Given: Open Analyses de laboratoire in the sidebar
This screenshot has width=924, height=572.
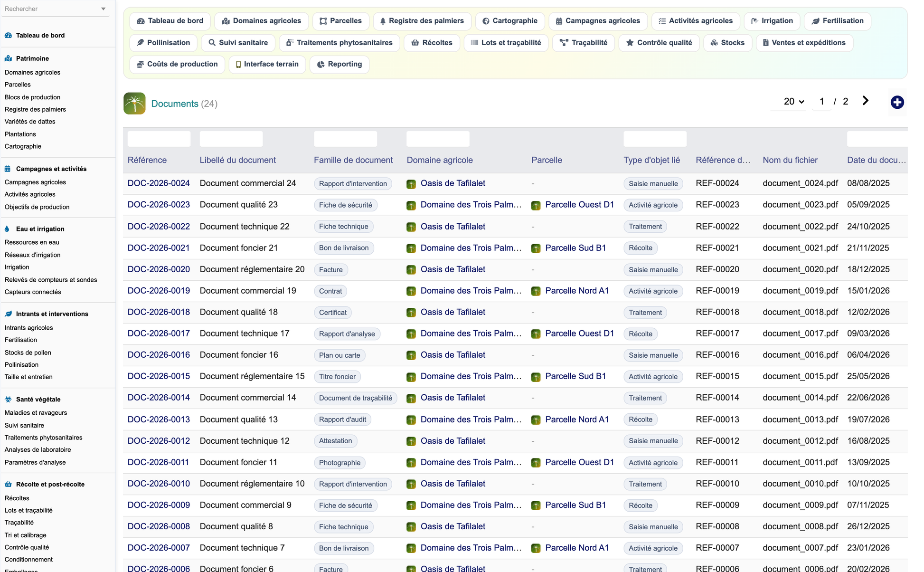Looking at the screenshot, I should coord(38,450).
